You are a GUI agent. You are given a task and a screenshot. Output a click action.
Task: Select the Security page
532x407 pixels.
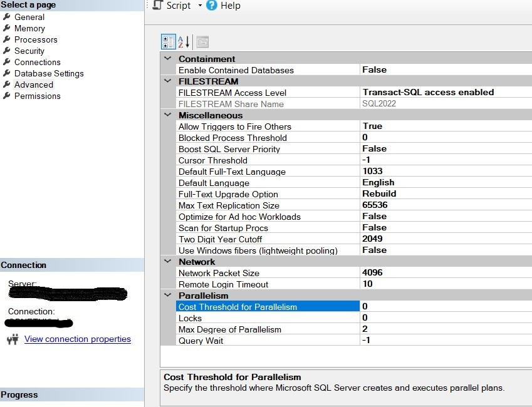(x=29, y=51)
